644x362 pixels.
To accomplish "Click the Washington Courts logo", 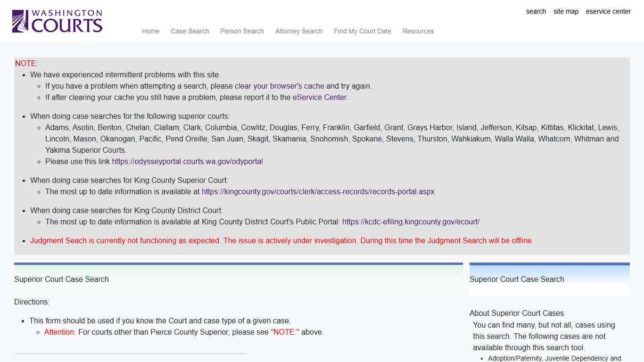I will 57,20.
